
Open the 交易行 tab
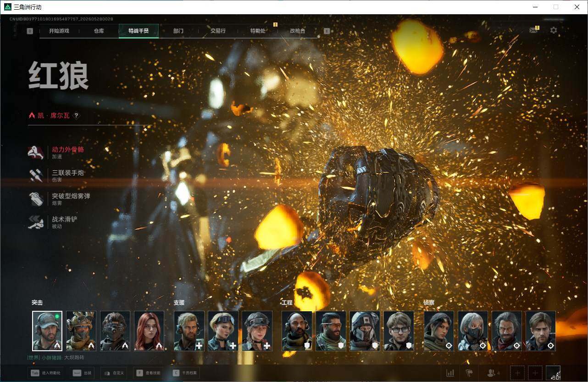218,31
